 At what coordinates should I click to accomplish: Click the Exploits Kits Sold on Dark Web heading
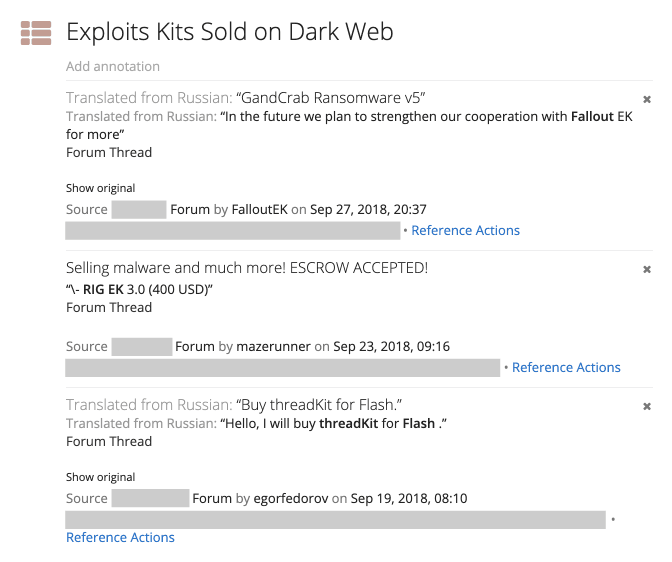tap(230, 32)
